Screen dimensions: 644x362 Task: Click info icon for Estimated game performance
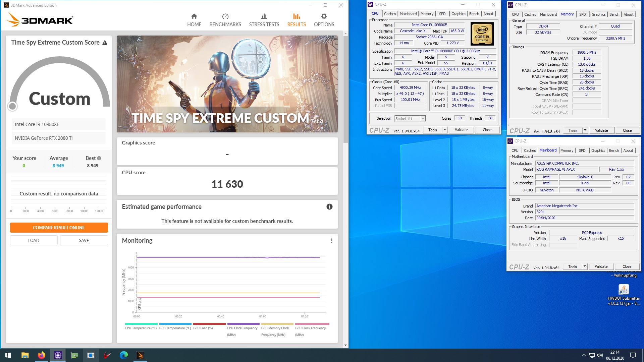(329, 207)
